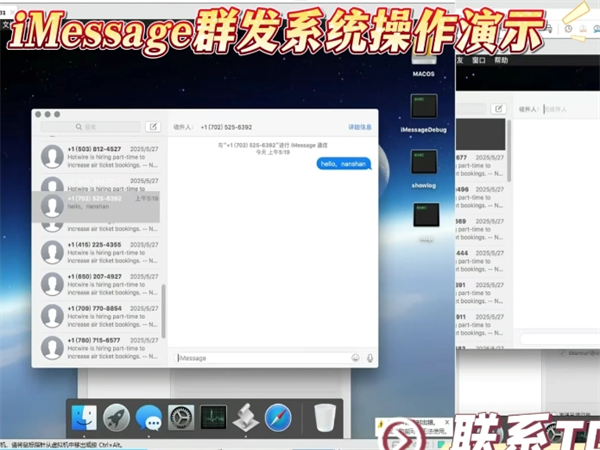Click the microphone dictation icon
Image resolution: width=600 pixels, height=450 pixels.
[x=370, y=357]
